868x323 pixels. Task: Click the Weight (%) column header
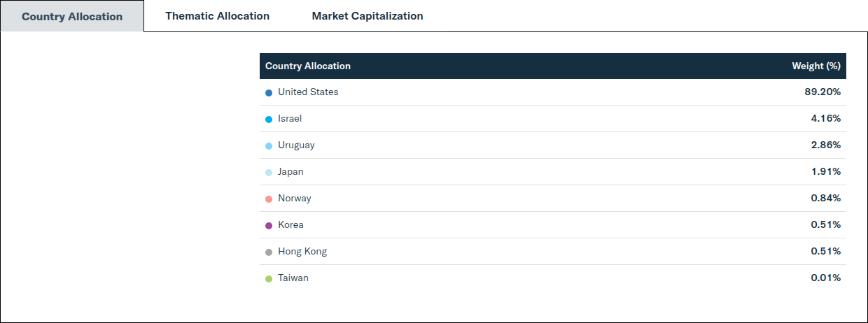[816, 66]
